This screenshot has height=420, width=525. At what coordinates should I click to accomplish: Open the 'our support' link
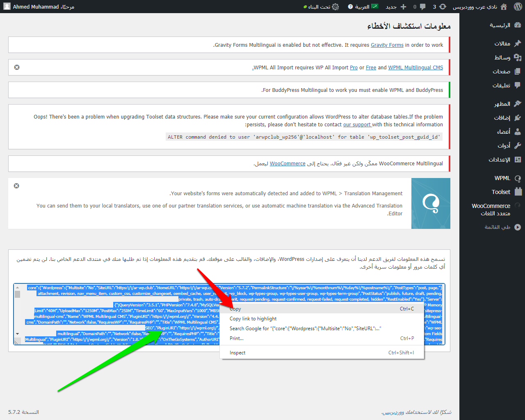pyautogui.click(x=357, y=125)
